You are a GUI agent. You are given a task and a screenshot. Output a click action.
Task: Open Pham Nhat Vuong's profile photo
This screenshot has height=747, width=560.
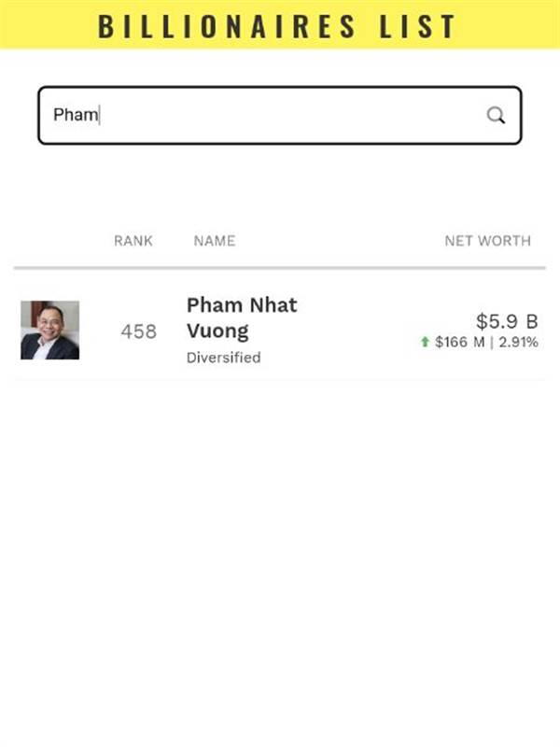(x=50, y=330)
